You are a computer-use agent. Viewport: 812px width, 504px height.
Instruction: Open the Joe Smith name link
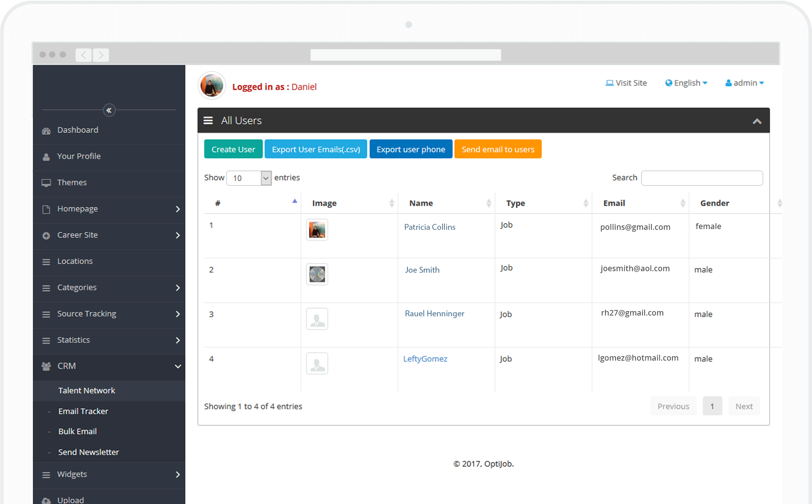click(422, 270)
